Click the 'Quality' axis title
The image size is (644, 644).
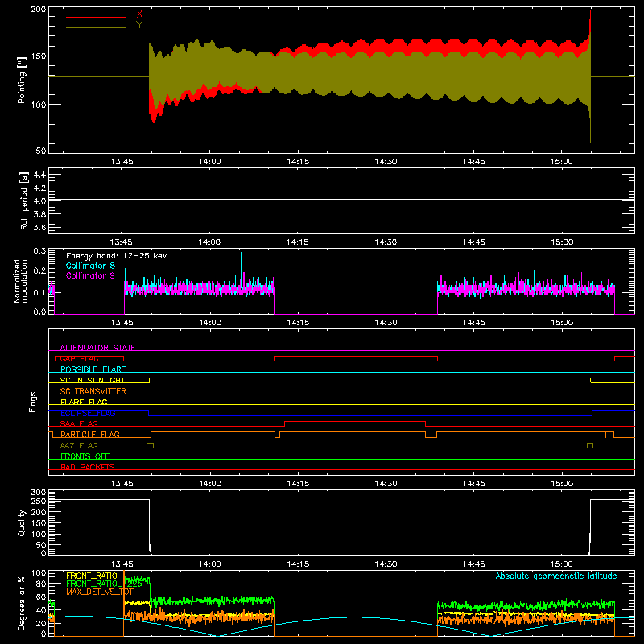(22, 522)
